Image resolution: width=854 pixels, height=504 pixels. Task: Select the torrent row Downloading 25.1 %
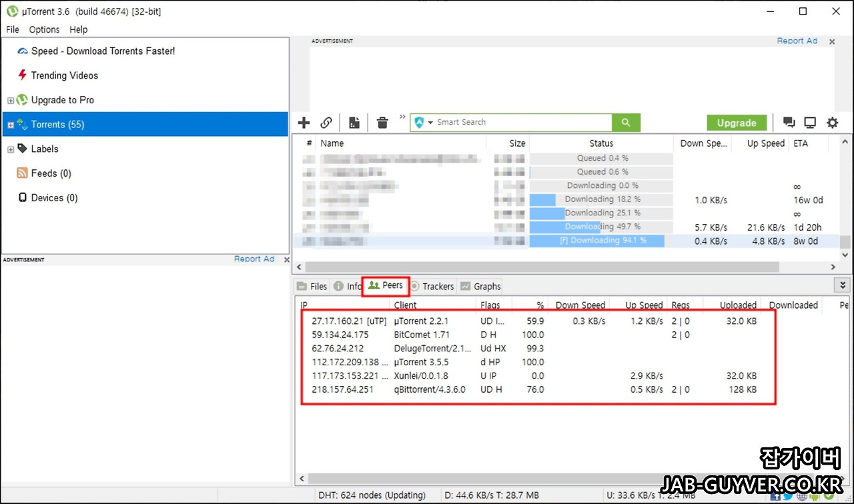tap(566, 213)
